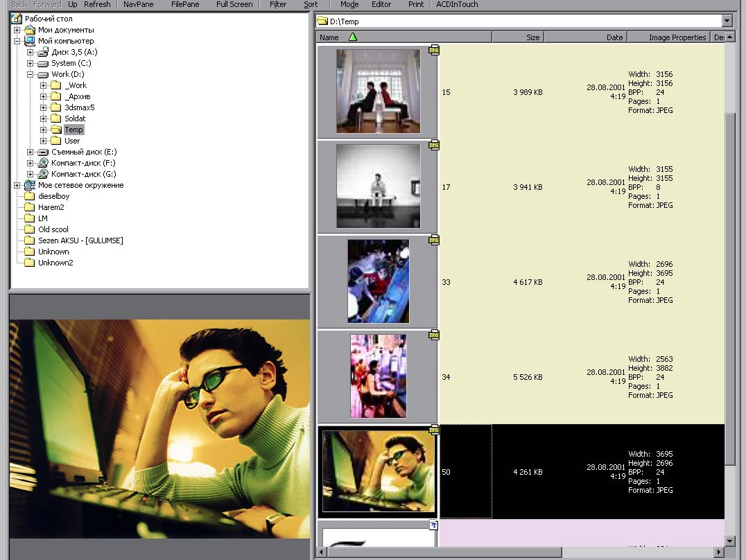
Task: Click JPG badge on thumbnail 33
Action: click(434, 240)
